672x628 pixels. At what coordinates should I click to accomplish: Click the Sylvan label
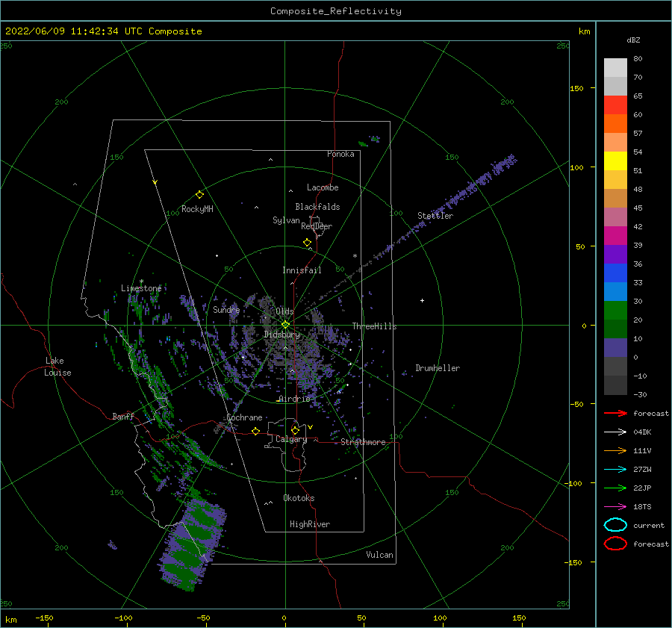pyautogui.click(x=286, y=220)
